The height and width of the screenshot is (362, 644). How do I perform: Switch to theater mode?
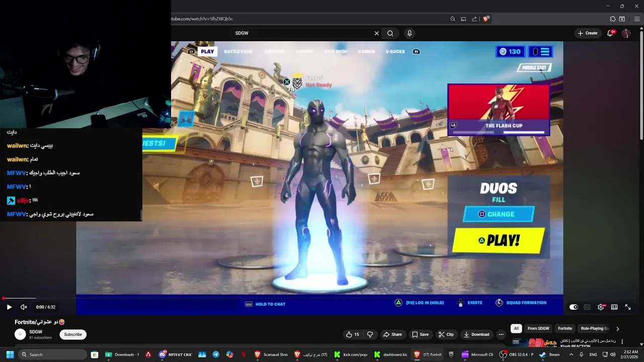point(614,307)
